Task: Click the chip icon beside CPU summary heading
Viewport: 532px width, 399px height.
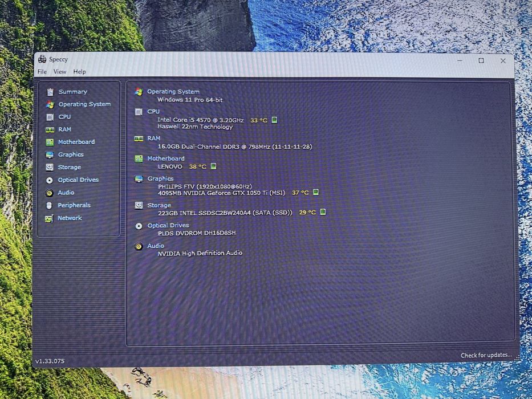Action: click(139, 112)
